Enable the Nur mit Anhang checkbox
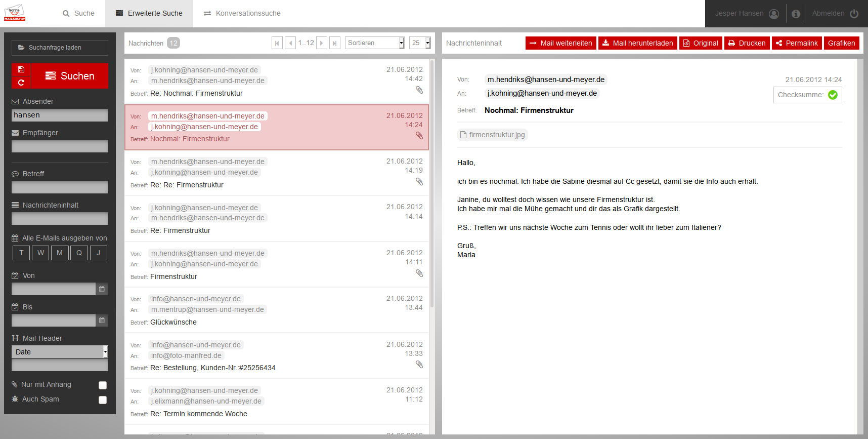The image size is (868, 439). point(103,385)
